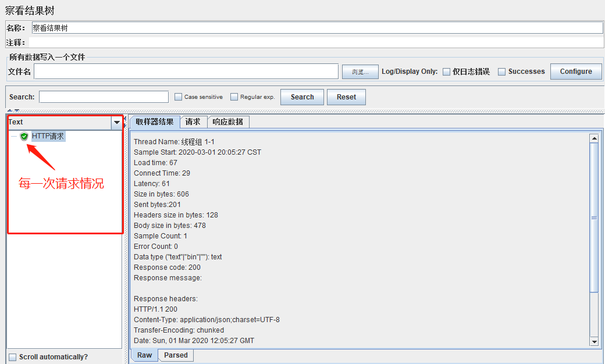
Task: Select the Raw response view
Action: click(x=144, y=355)
